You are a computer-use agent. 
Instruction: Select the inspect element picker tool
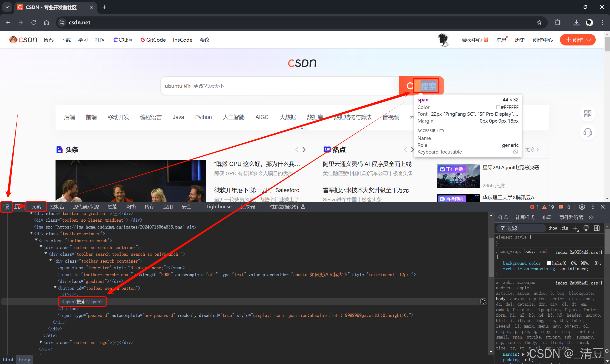[x=6, y=207]
